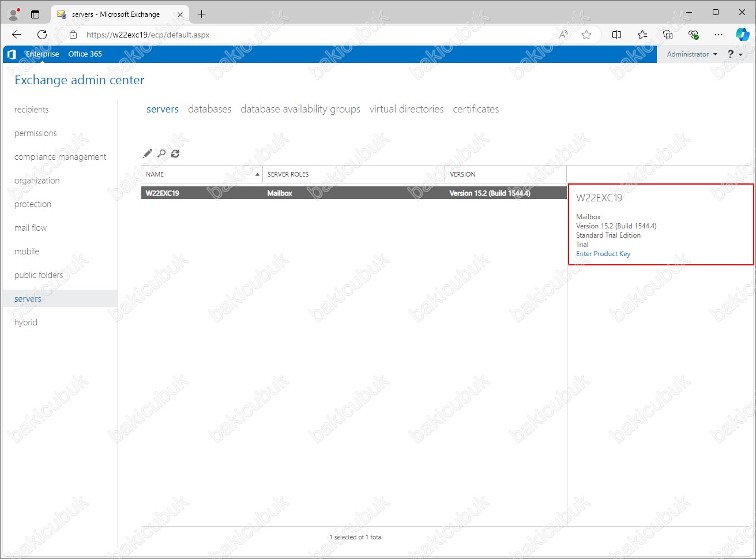Reload the page with browser refresh button
This screenshot has height=559, width=756.
click(42, 35)
